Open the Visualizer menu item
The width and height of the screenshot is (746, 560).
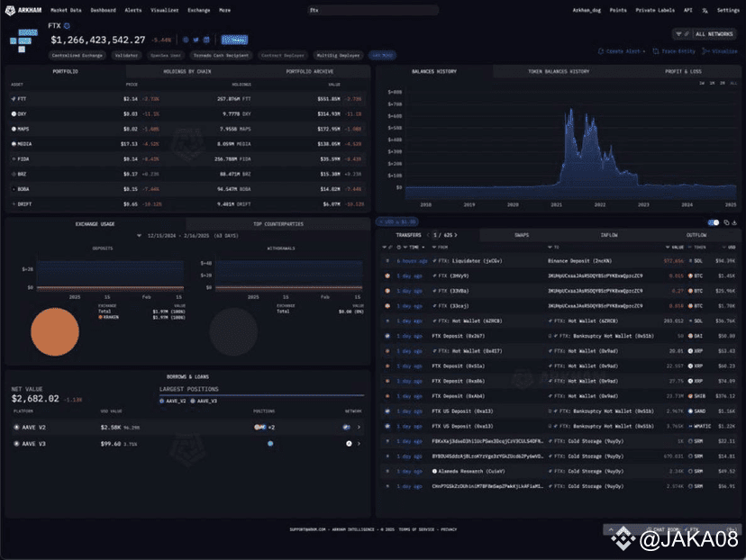coord(164,10)
